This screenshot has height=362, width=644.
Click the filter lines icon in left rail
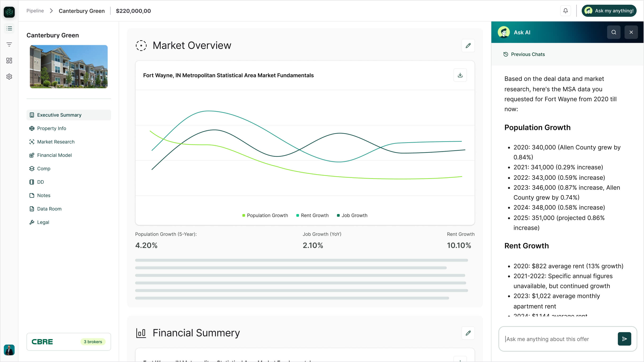(x=9, y=44)
